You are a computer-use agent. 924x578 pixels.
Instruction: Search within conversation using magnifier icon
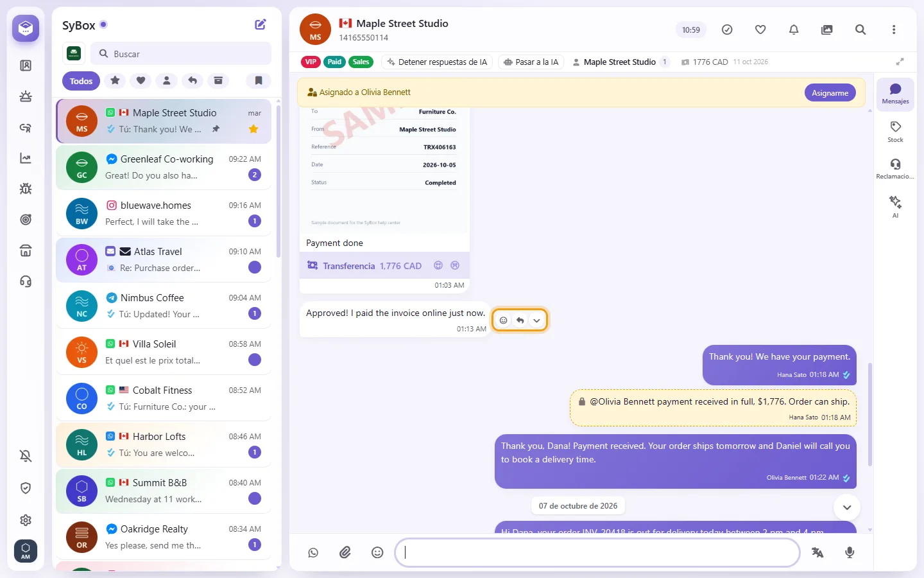[860, 30]
